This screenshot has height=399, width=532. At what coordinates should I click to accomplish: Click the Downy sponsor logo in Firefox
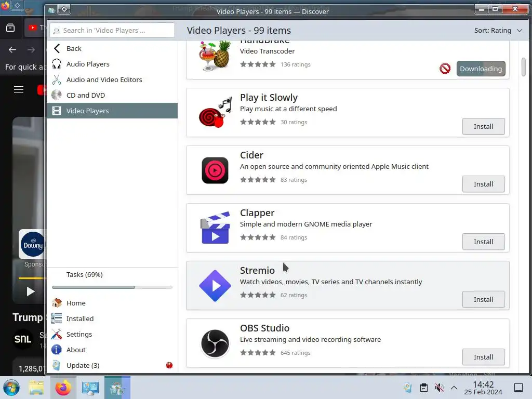(32, 244)
